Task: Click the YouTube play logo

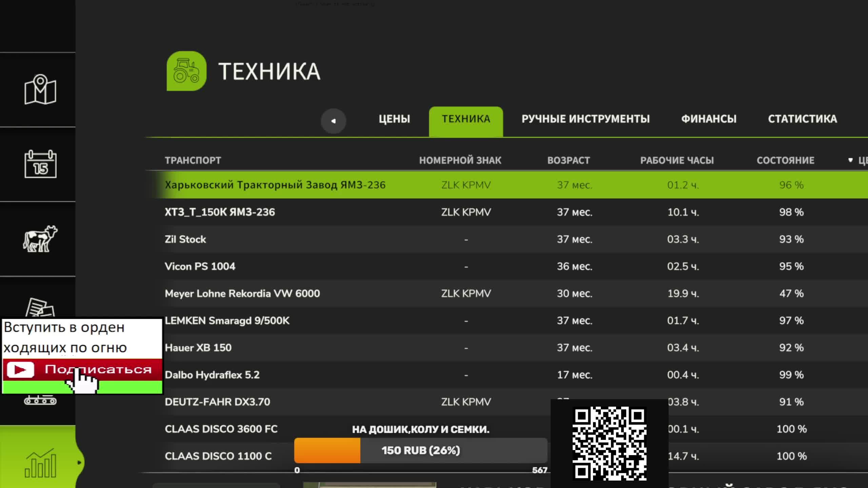Action: coord(20,369)
